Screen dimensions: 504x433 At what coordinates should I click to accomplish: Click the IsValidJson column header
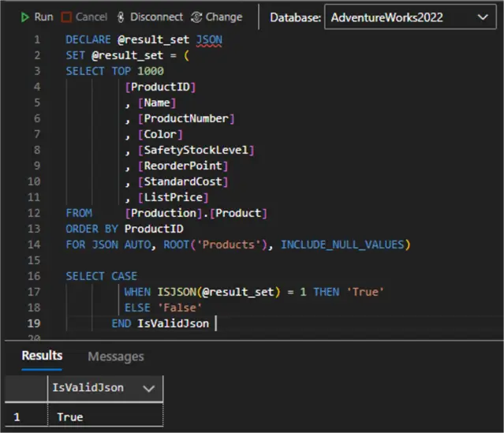pos(106,388)
